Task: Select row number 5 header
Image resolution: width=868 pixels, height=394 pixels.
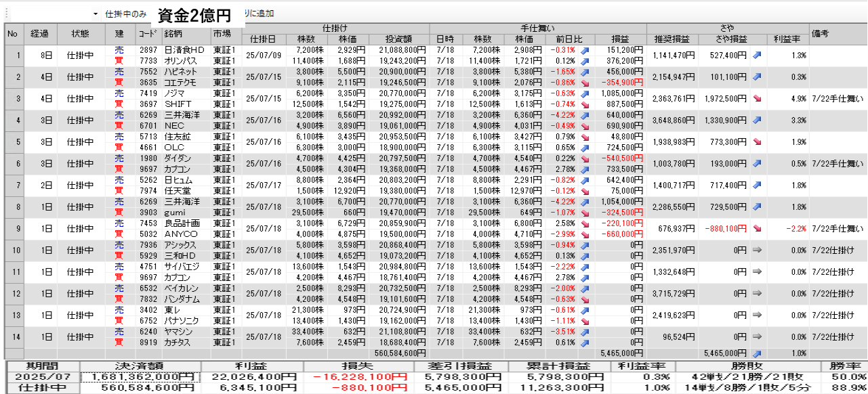Action: pyautogui.click(x=14, y=141)
